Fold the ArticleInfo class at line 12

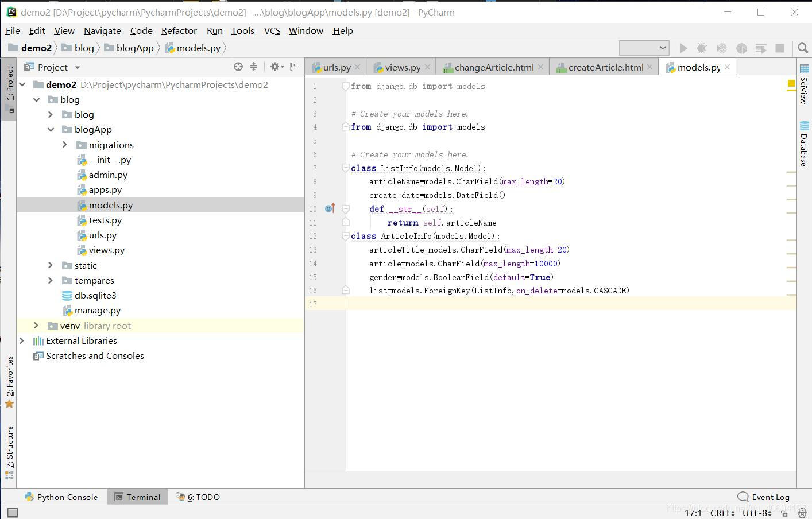346,236
